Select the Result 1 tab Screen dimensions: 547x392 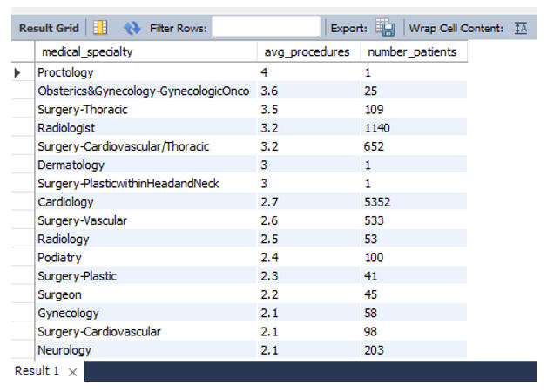pyautogui.click(x=37, y=371)
